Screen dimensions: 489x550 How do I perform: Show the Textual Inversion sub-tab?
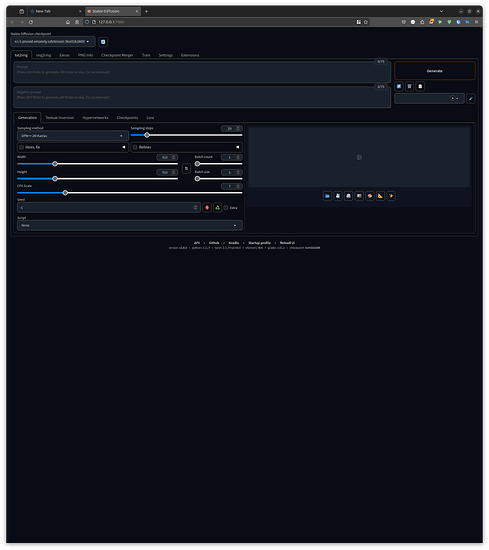click(x=60, y=118)
